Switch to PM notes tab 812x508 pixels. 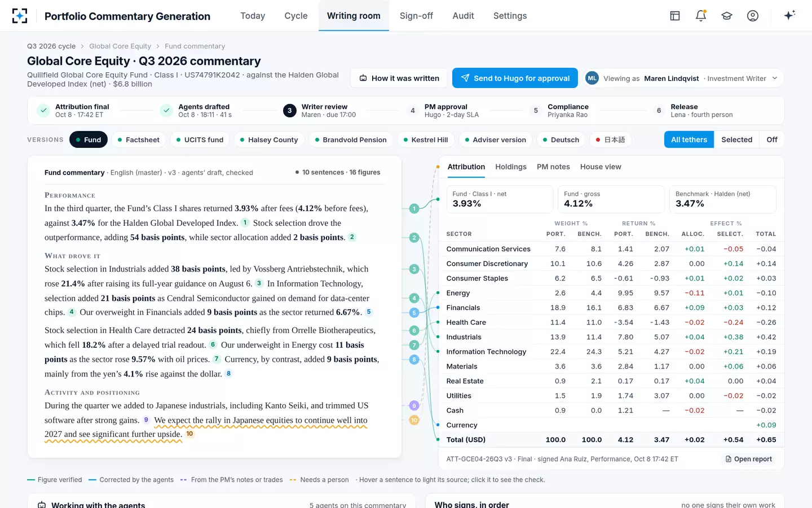[x=553, y=167]
